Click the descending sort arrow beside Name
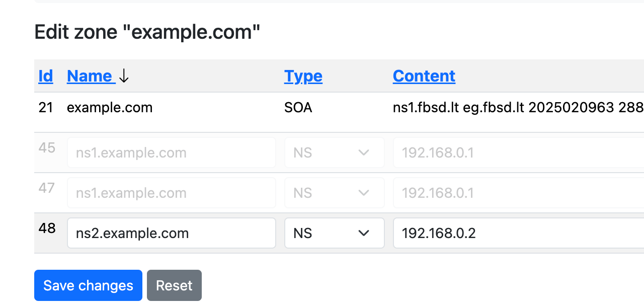This screenshot has width=644, height=308. coord(123,76)
